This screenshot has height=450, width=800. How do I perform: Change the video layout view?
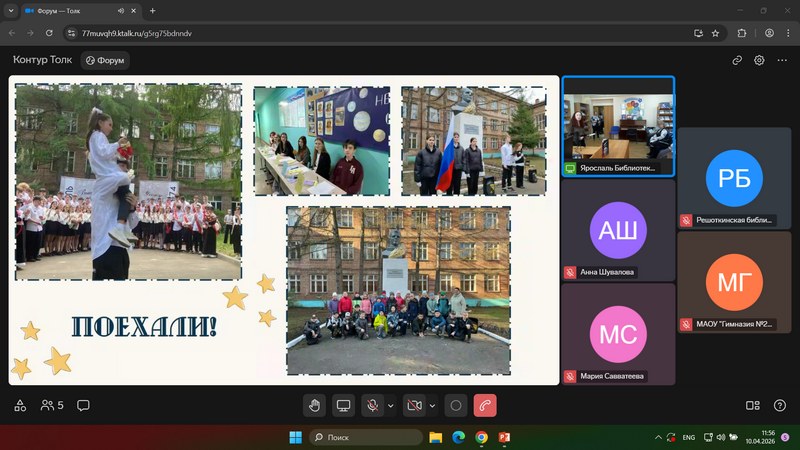[x=753, y=405]
